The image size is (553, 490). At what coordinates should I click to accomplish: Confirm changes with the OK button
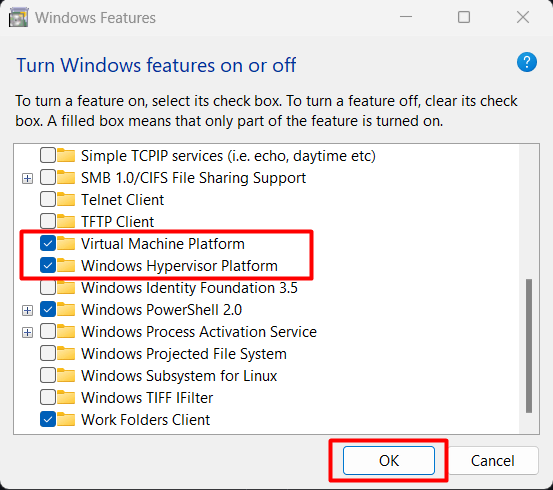click(x=389, y=460)
